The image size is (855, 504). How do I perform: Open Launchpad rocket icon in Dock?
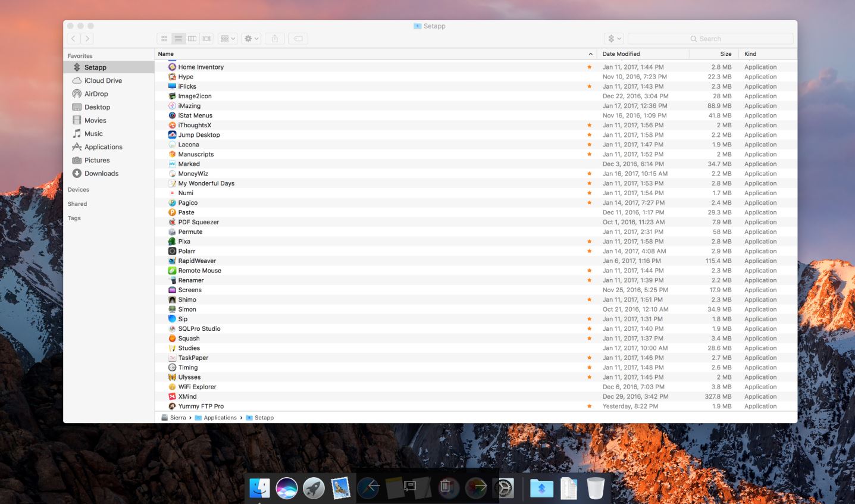click(x=314, y=488)
